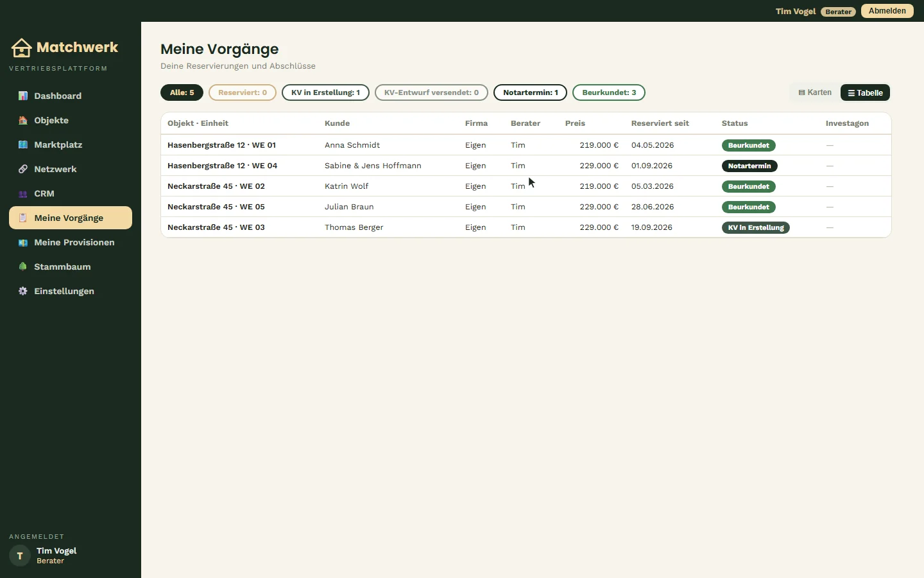Click the Berater badge in top bar
Image resolution: width=924 pixels, height=578 pixels.
click(838, 12)
